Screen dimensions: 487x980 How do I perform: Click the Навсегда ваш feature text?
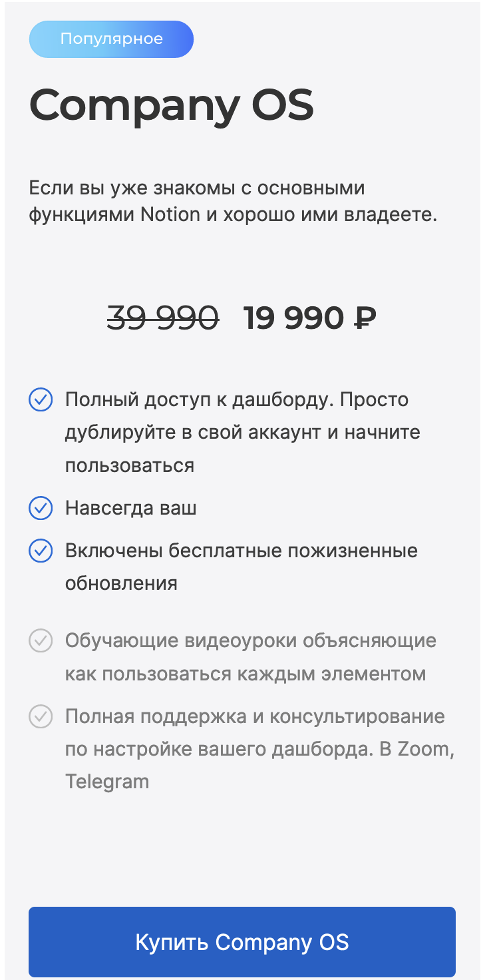tap(131, 509)
